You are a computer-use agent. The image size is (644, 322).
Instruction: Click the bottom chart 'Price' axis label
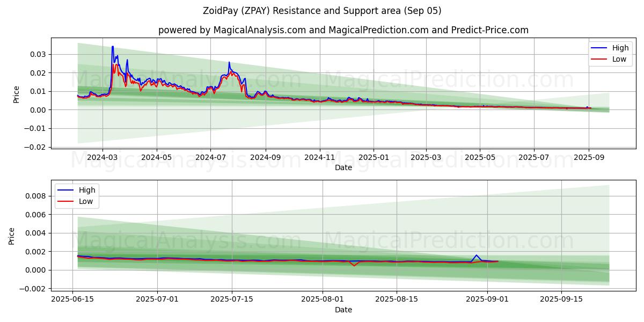pos(12,236)
